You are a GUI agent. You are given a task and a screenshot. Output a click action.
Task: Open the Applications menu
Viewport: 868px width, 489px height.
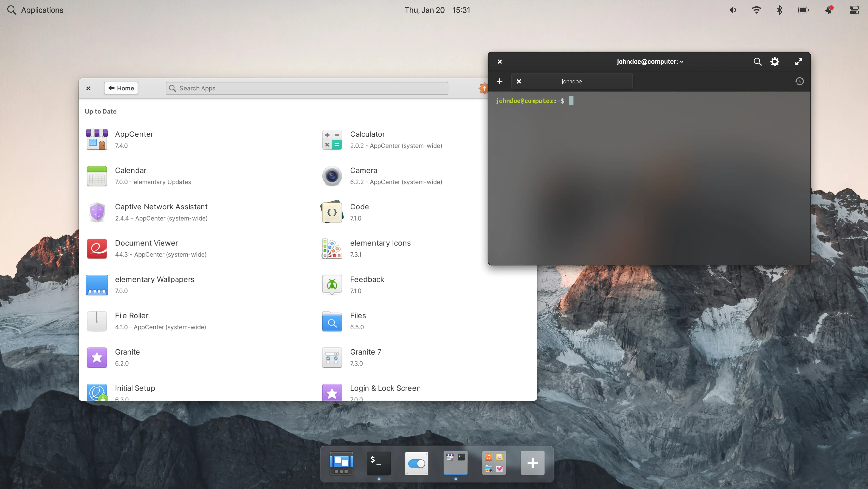tap(35, 10)
